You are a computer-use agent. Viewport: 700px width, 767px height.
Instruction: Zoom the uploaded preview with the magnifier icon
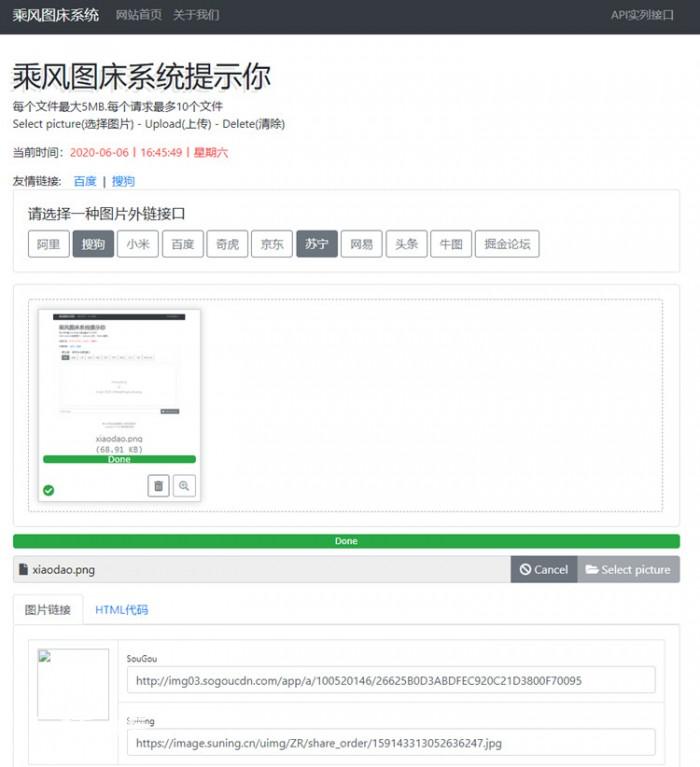click(x=184, y=486)
